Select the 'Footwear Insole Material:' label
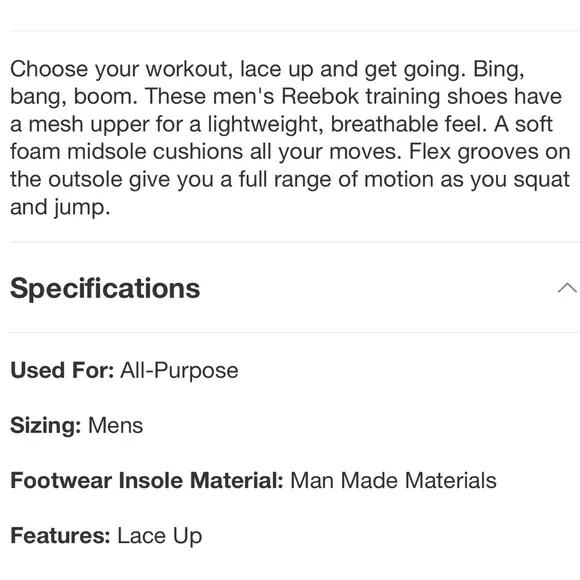 pos(147,480)
